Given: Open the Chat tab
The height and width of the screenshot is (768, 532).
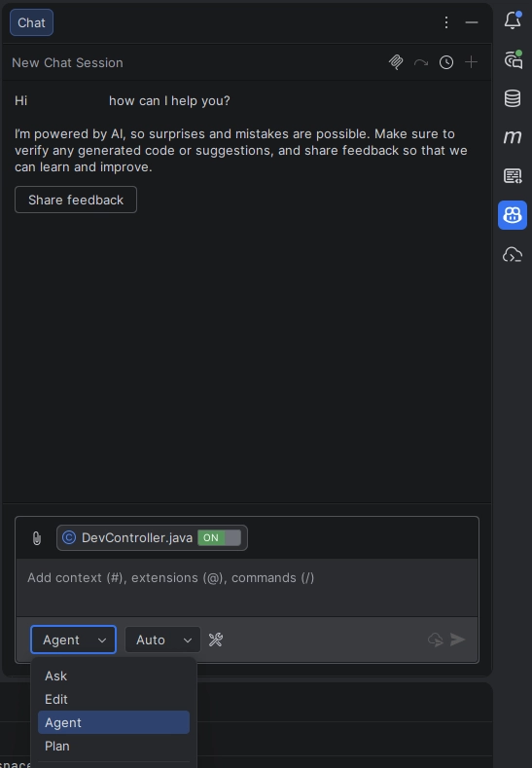Looking at the screenshot, I should tap(31, 22).
